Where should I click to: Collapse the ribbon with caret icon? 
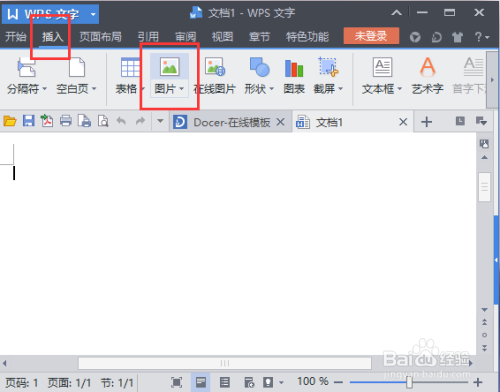[x=396, y=13]
